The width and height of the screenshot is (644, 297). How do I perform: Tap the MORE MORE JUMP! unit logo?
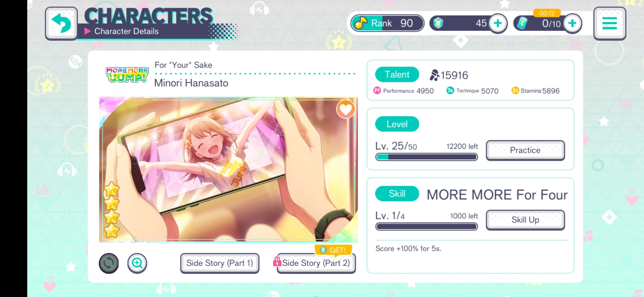pos(127,75)
